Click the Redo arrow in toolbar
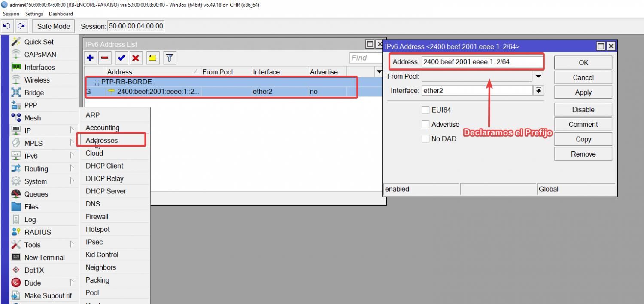 21,26
